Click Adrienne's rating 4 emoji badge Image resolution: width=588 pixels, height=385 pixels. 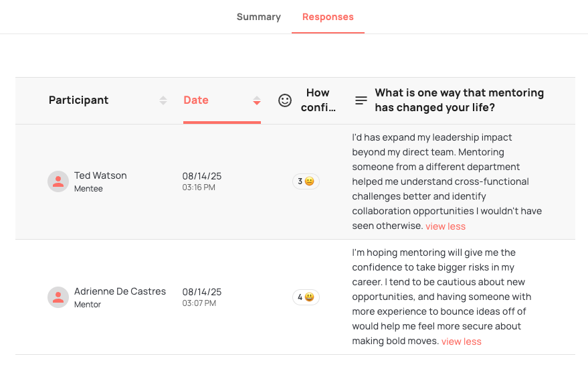[306, 297]
